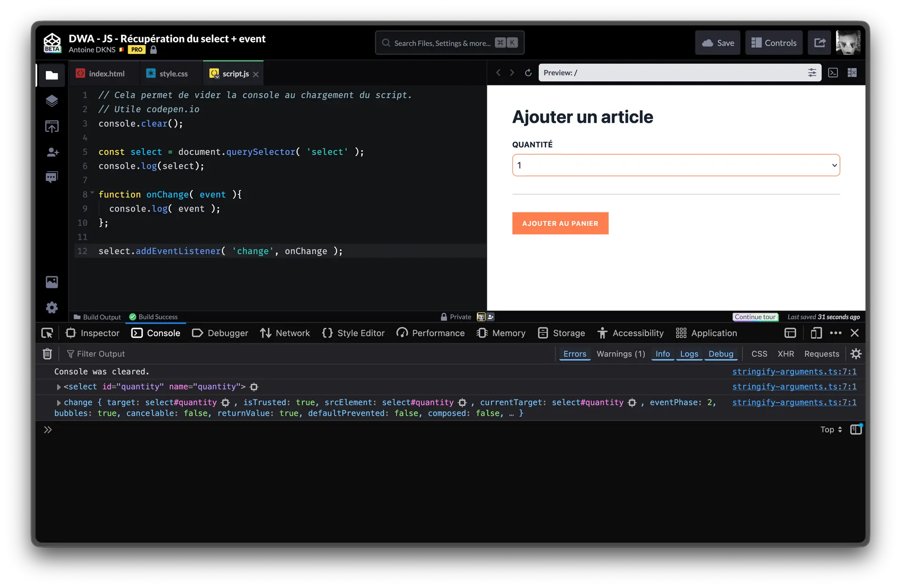Open console settings gear icon
Viewport: 901px width, 588px height.
pyautogui.click(x=856, y=354)
